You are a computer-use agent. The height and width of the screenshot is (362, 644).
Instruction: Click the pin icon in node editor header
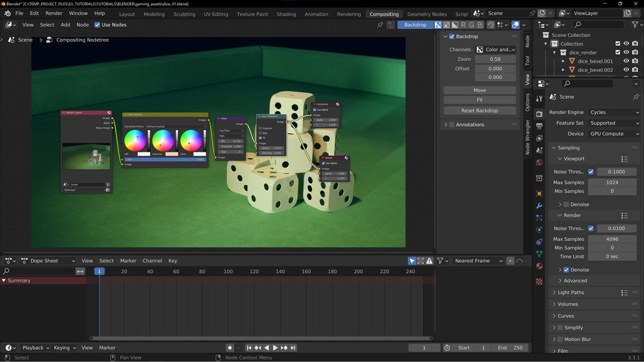tap(380, 25)
